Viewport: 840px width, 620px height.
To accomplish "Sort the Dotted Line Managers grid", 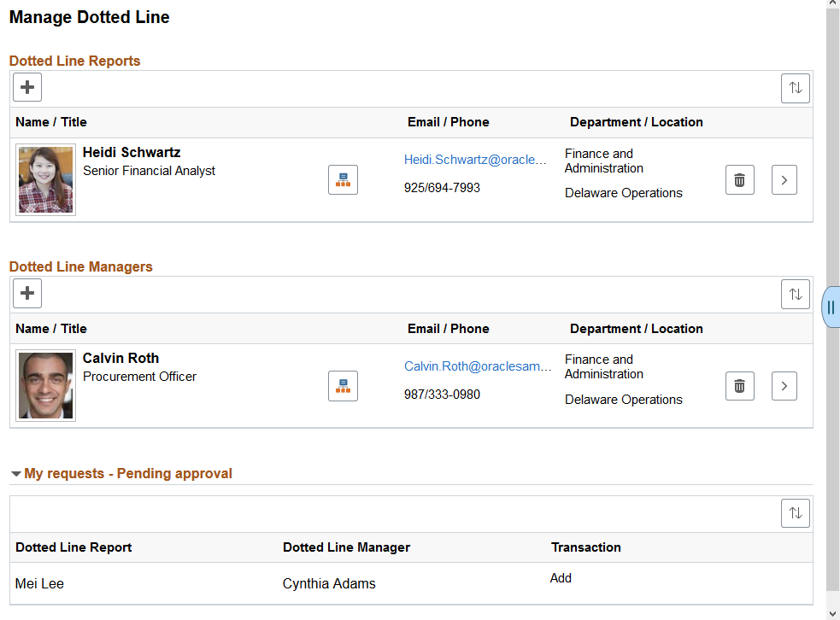I will [x=795, y=295].
